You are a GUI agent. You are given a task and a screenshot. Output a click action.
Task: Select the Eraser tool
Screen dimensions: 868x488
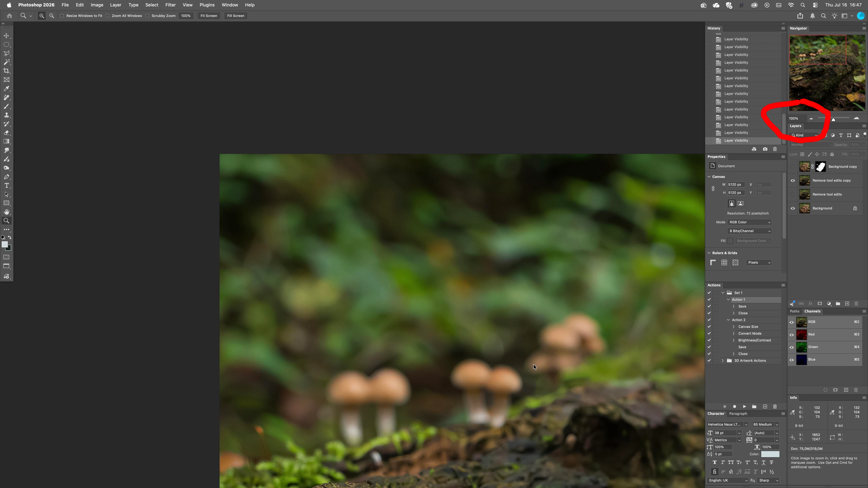coord(6,133)
